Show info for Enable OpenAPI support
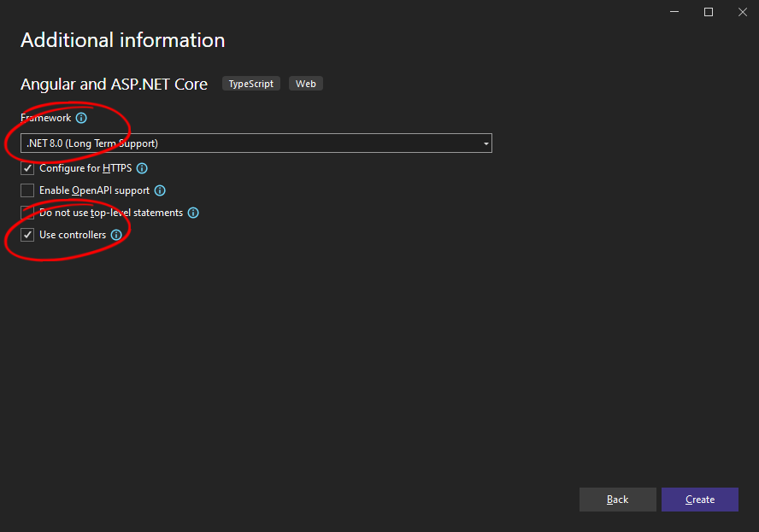The height and width of the screenshot is (532, 759). 160,190
